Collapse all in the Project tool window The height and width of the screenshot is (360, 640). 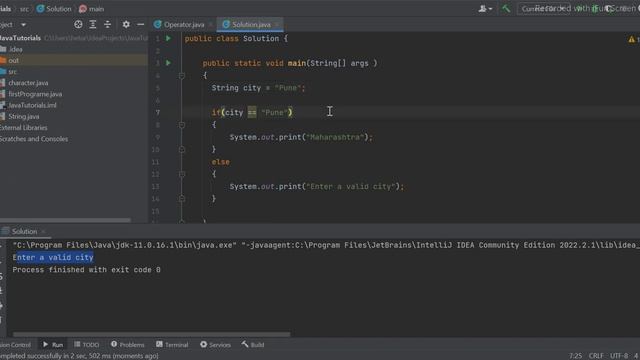tap(107, 24)
